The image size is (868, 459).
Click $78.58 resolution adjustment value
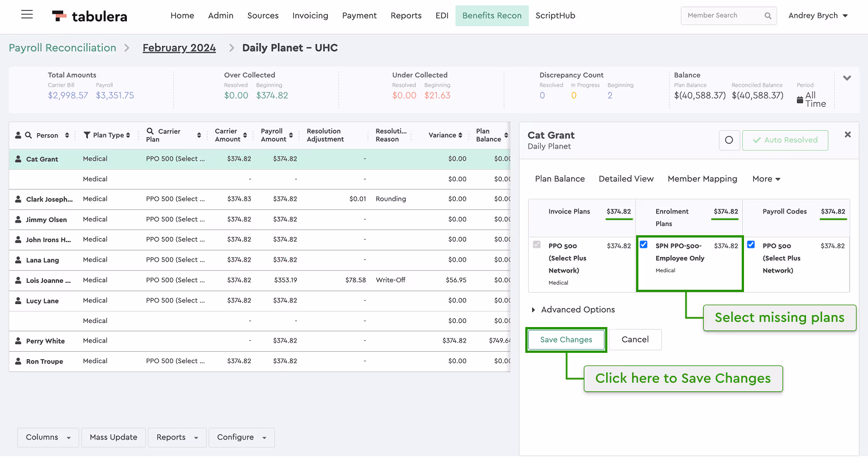[356, 280]
